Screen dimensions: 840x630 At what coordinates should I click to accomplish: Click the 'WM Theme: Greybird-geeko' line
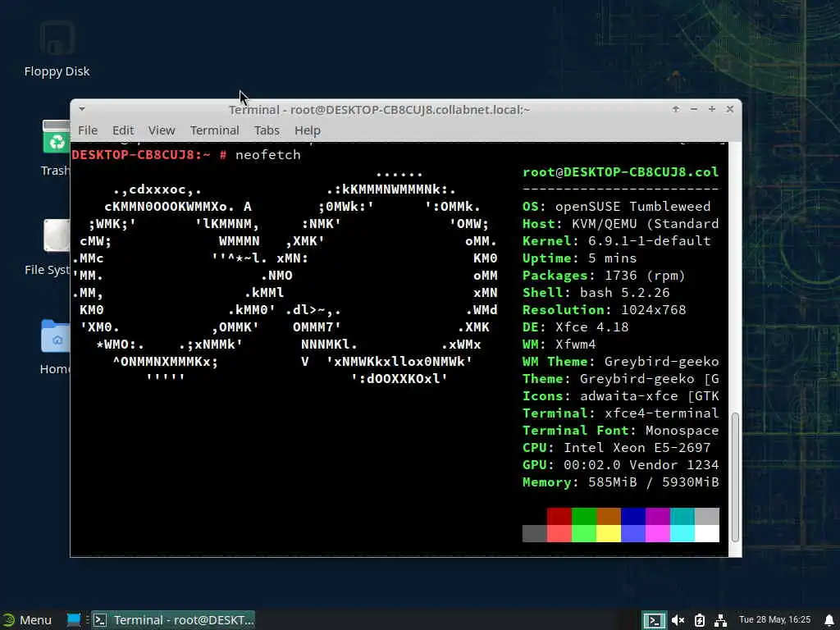click(620, 362)
